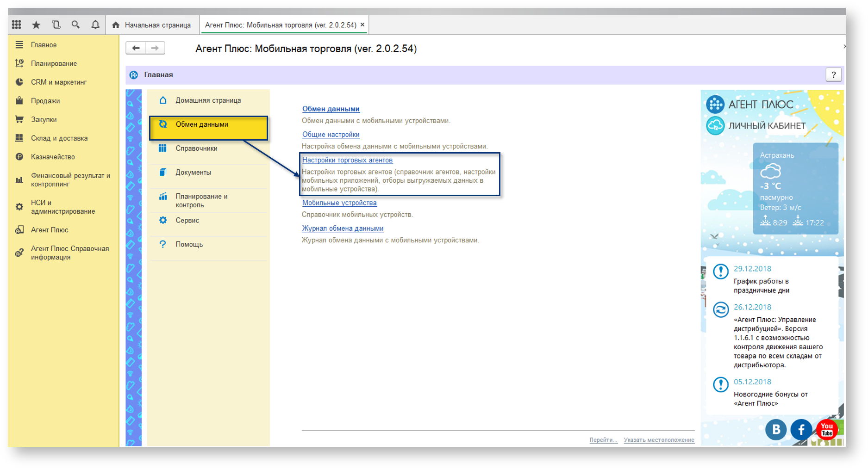Click the Планирование sidebar icon
Viewport: 868px width, 469px height.
[x=19, y=63]
